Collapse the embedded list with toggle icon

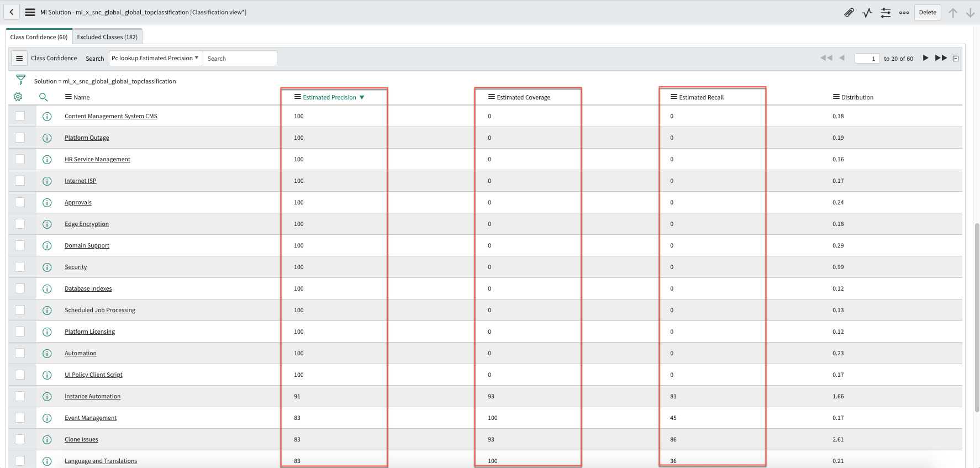click(956, 59)
